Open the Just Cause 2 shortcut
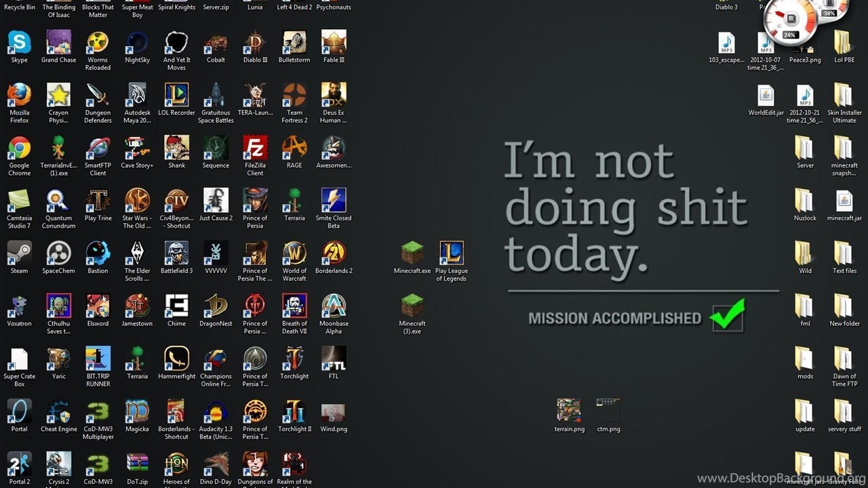This screenshot has height=488, width=868. [x=216, y=201]
